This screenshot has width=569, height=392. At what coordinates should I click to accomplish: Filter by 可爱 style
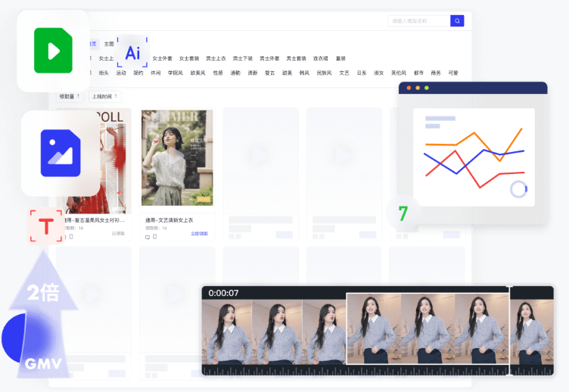coord(453,73)
